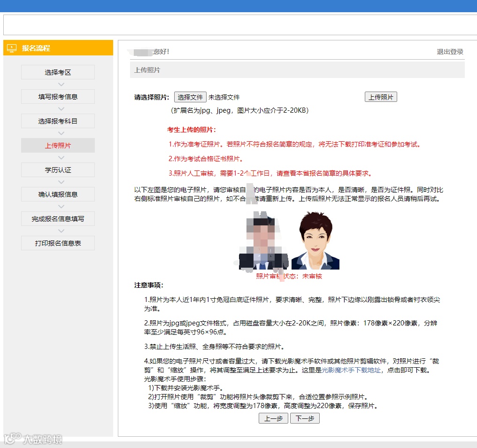
Task: Click the 未选择文件 file status text
Action: click(x=224, y=97)
